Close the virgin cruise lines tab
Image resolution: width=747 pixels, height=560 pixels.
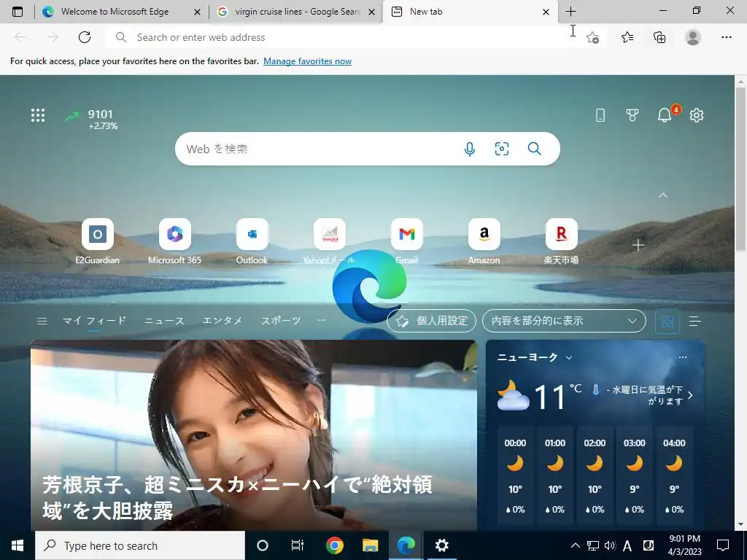tap(372, 12)
